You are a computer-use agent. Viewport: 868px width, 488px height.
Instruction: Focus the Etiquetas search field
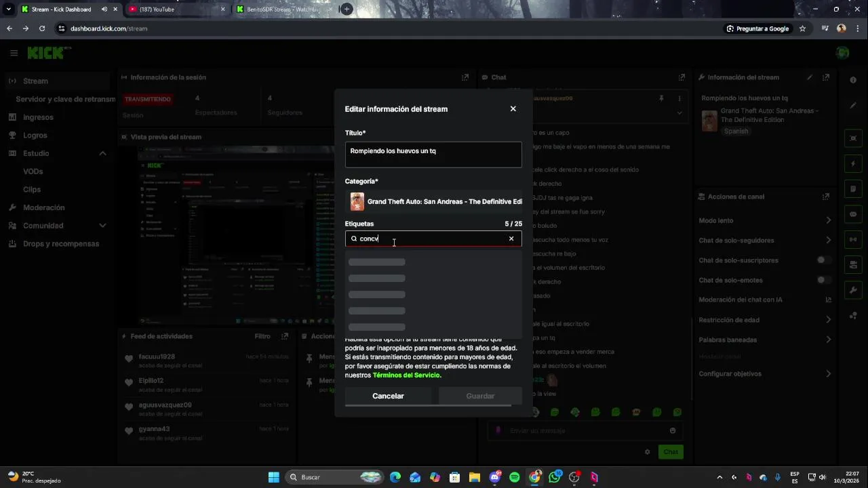point(433,239)
